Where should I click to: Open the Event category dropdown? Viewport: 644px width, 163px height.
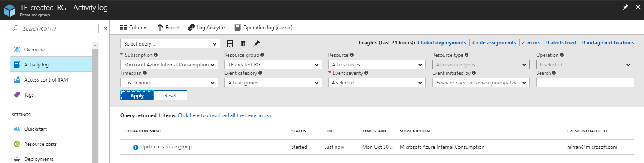pyautogui.click(x=273, y=83)
